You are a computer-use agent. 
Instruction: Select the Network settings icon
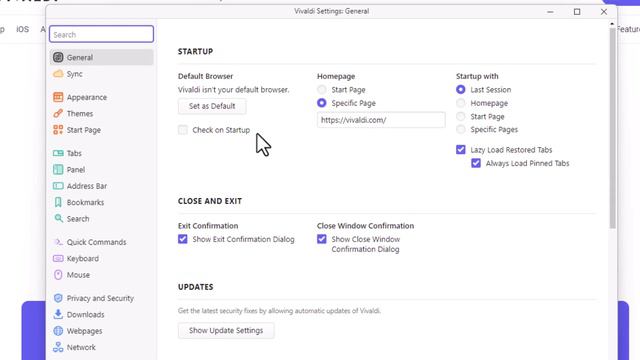point(58,347)
